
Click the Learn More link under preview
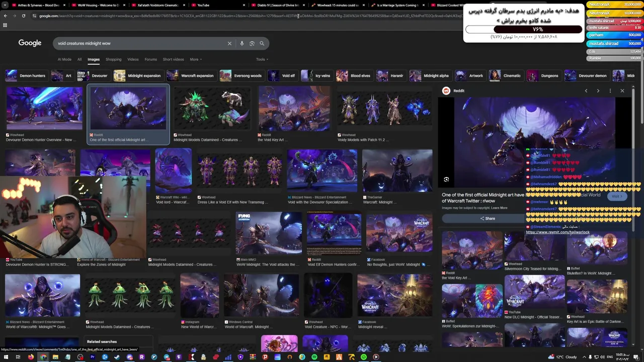(x=499, y=208)
